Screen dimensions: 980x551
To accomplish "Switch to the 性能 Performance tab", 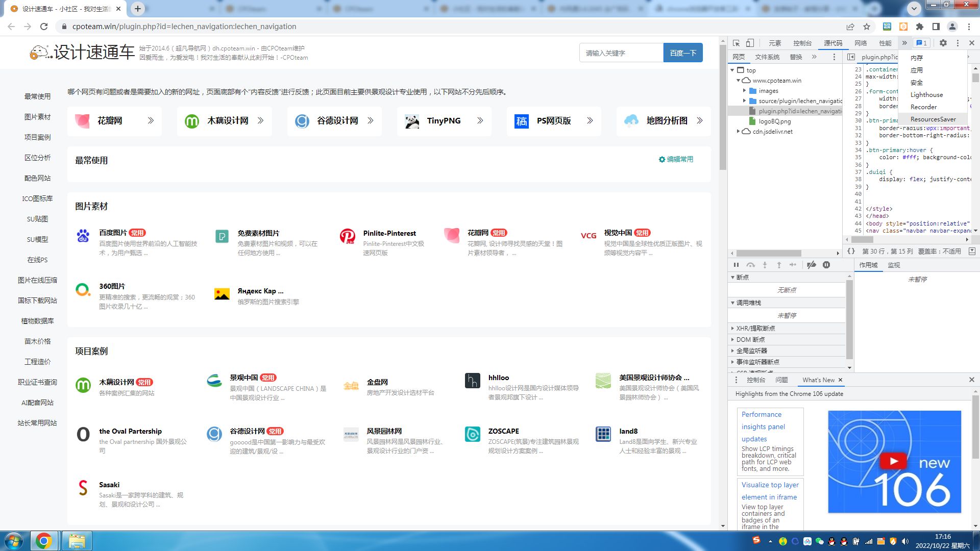I will pyautogui.click(x=885, y=43).
